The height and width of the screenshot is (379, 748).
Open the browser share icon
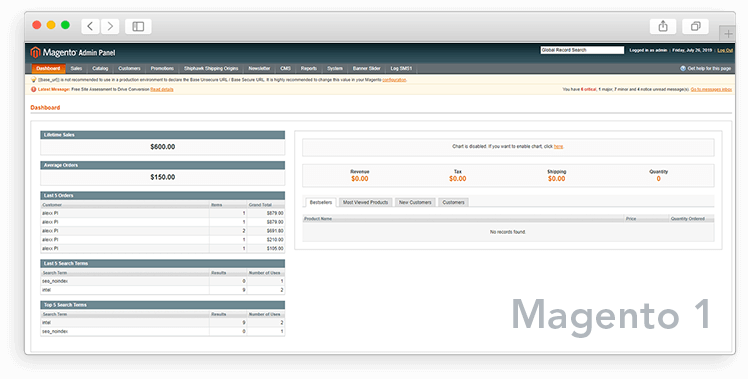pos(663,26)
